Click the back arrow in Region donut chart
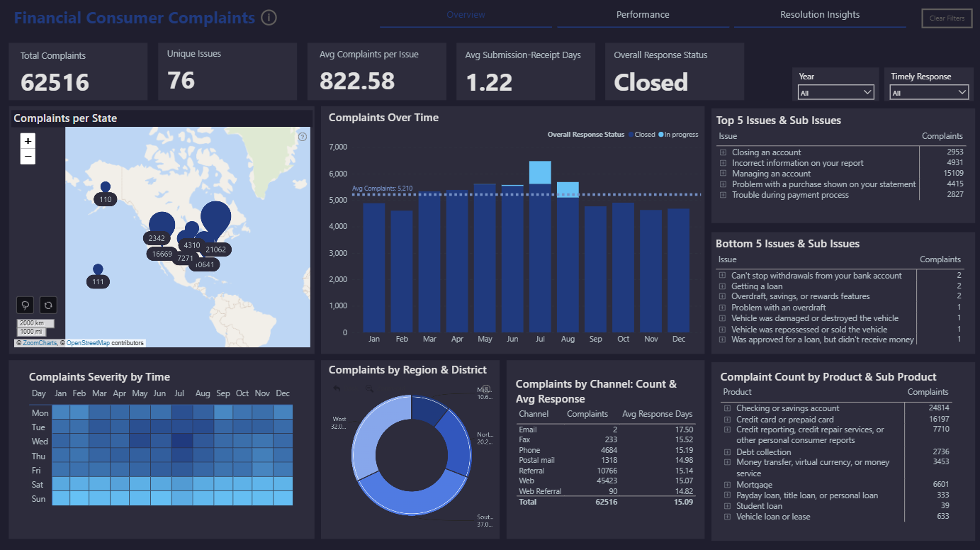Viewport: 980px width, 550px height. pos(337,388)
